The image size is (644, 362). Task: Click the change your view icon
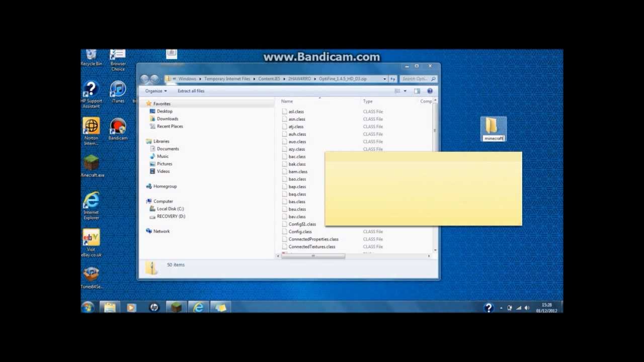coord(397,91)
